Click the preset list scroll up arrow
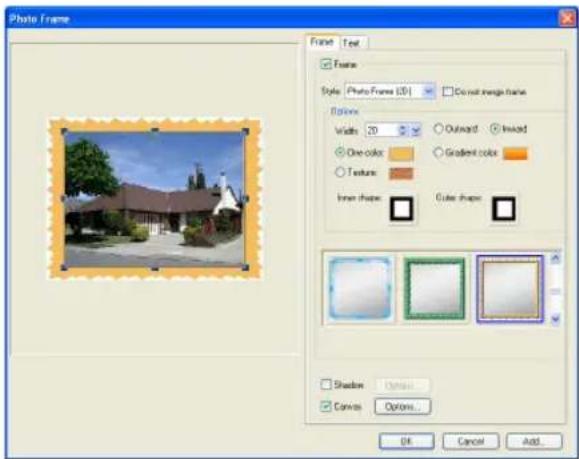 555,258
